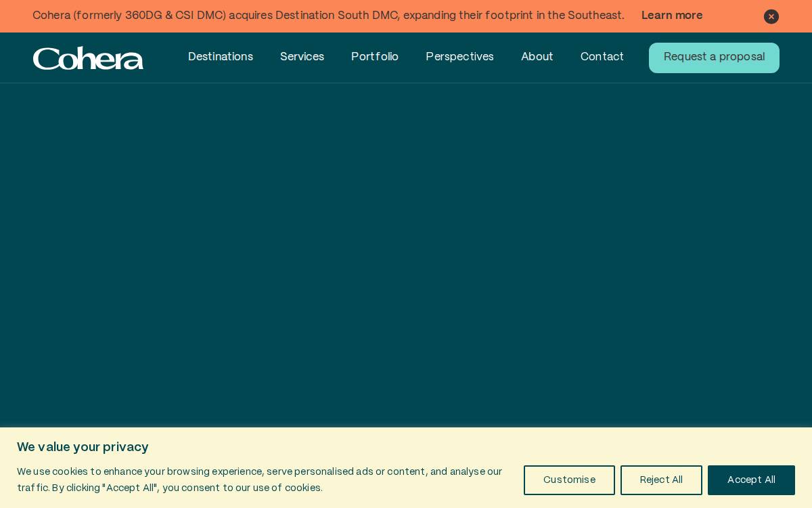Go to the Contact page
The width and height of the screenshot is (812, 508).
point(602,57)
